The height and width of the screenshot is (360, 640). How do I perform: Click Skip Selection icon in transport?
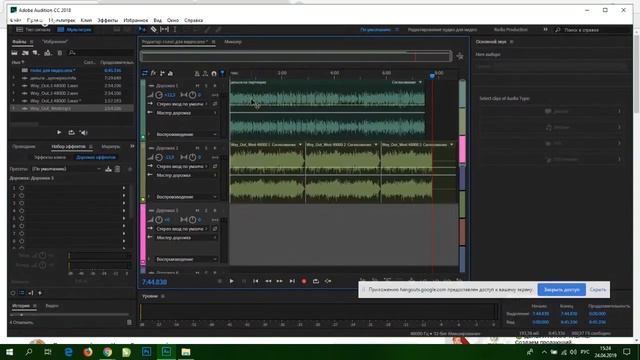[328, 281]
